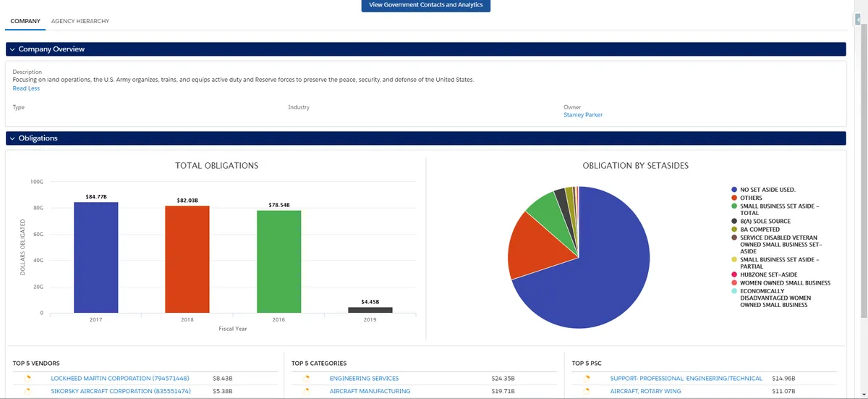The image size is (868, 399).
Task: Click the $84.77B bar label
Action: pyautogui.click(x=95, y=196)
